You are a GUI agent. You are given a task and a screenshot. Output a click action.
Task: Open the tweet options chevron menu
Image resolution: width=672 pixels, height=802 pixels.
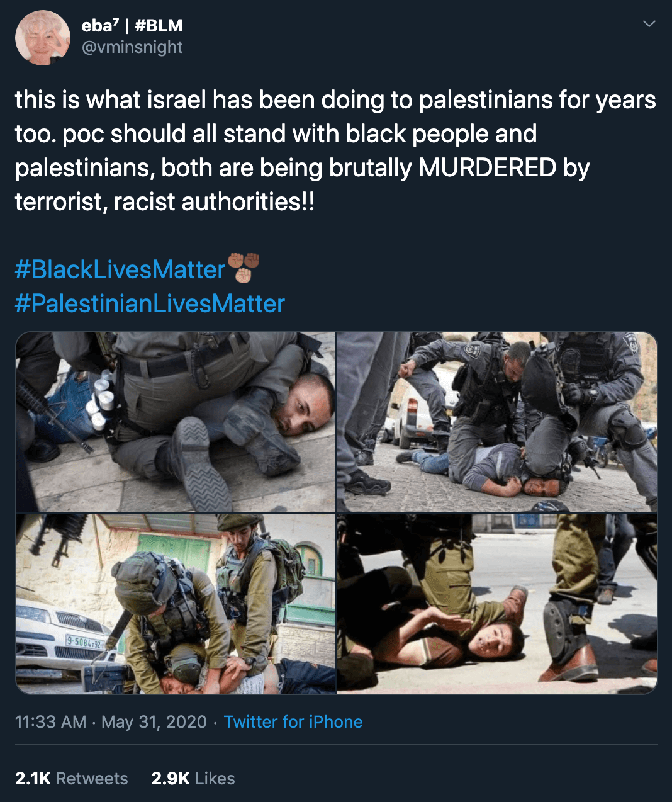[x=649, y=24]
